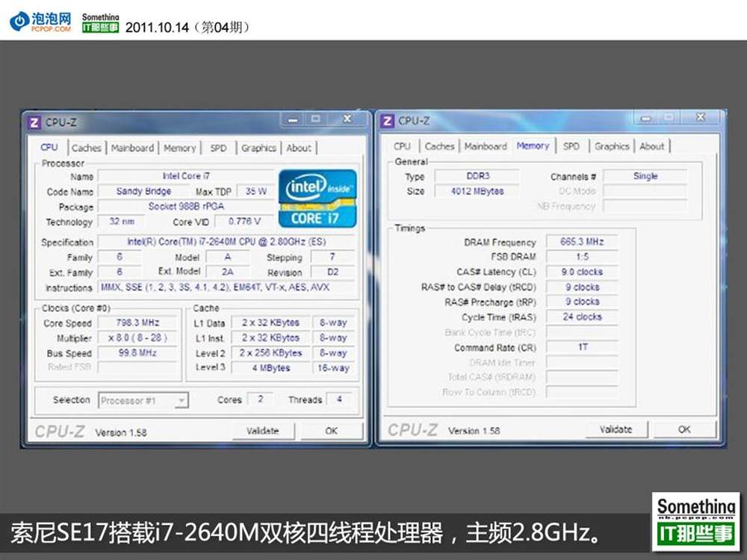Maximize the left CPU-Z window

coord(315,119)
